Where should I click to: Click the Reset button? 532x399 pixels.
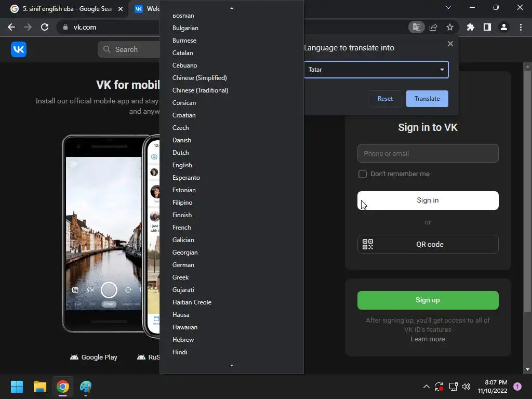(385, 99)
